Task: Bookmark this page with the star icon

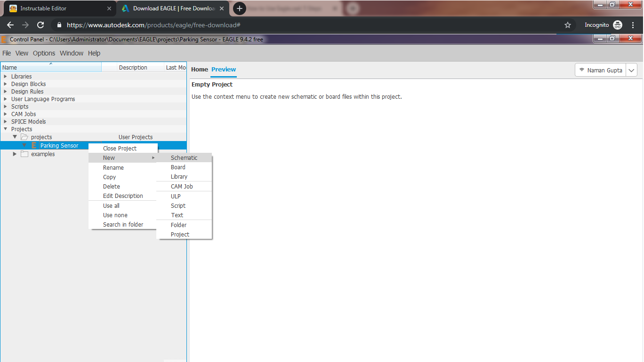Action: (568, 25)
